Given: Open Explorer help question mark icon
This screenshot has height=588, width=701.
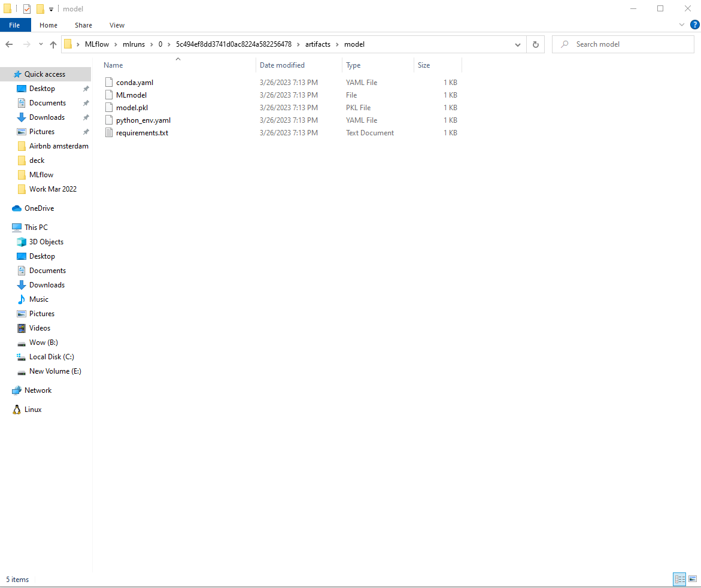Looking at the screenshot, I should click(x=695, y=25).
